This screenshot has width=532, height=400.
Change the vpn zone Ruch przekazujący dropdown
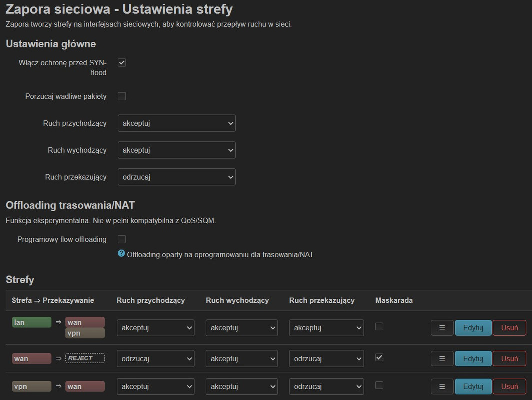pyautogui.click(x=326, y=387)
